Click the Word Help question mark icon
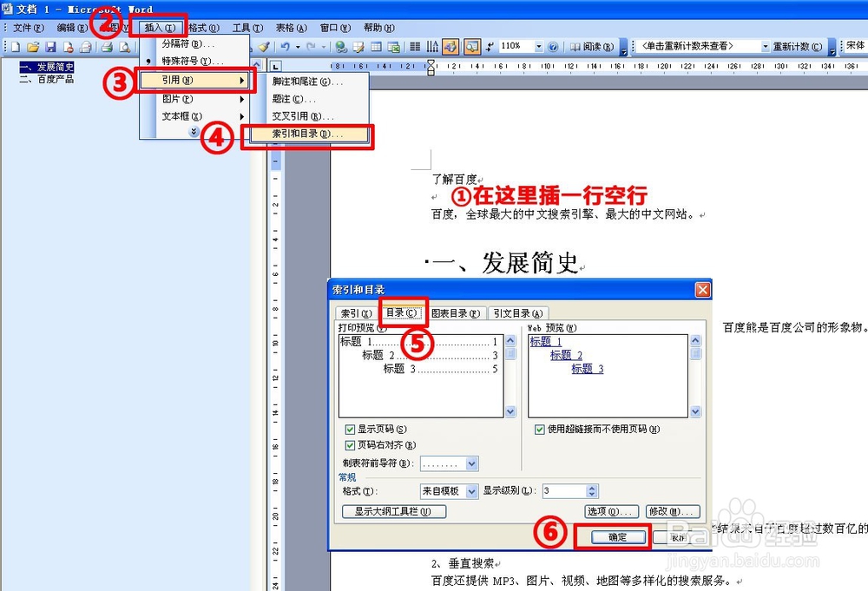The width and height of the screenshot is (868, 591). coord(552,47)
